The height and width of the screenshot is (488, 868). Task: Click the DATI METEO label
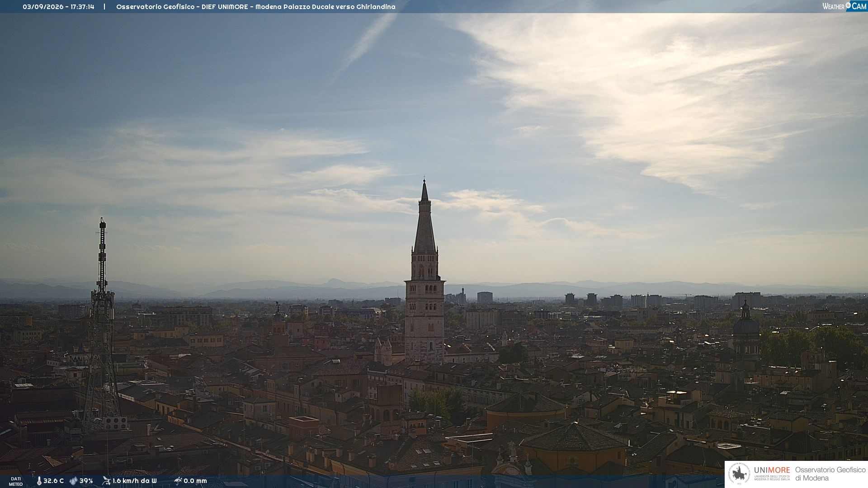16,481
